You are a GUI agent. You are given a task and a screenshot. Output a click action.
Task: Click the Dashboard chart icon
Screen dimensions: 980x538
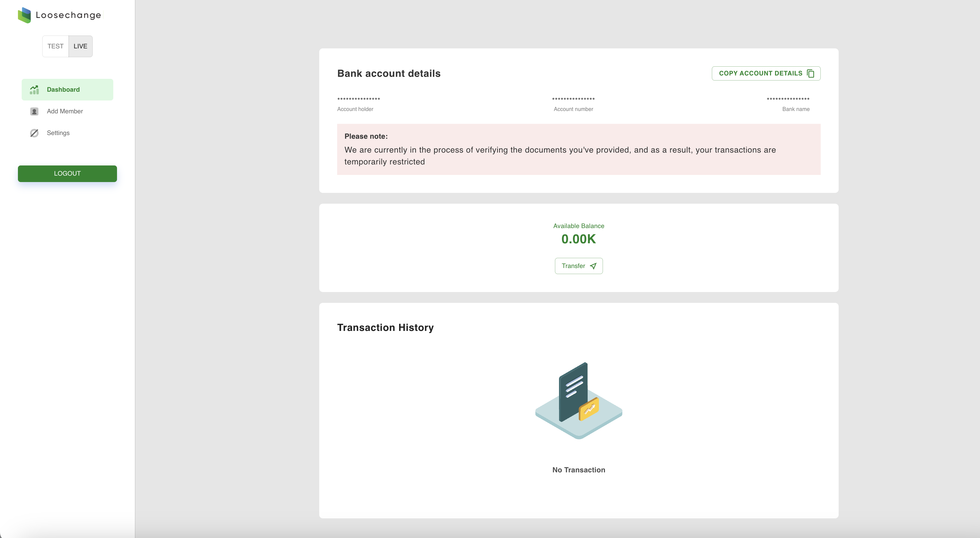tap(34, 89)
